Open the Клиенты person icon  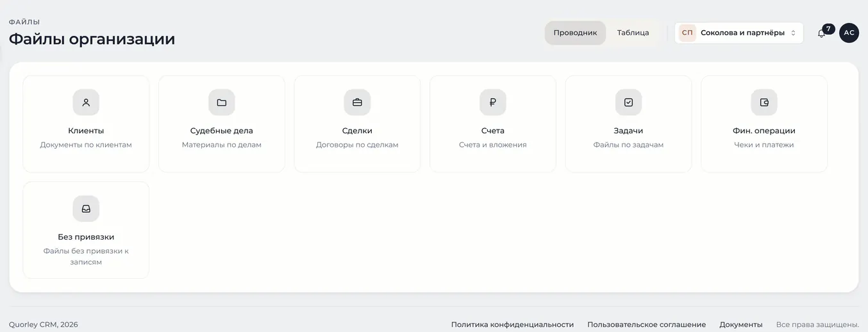(x=86, y=103)
